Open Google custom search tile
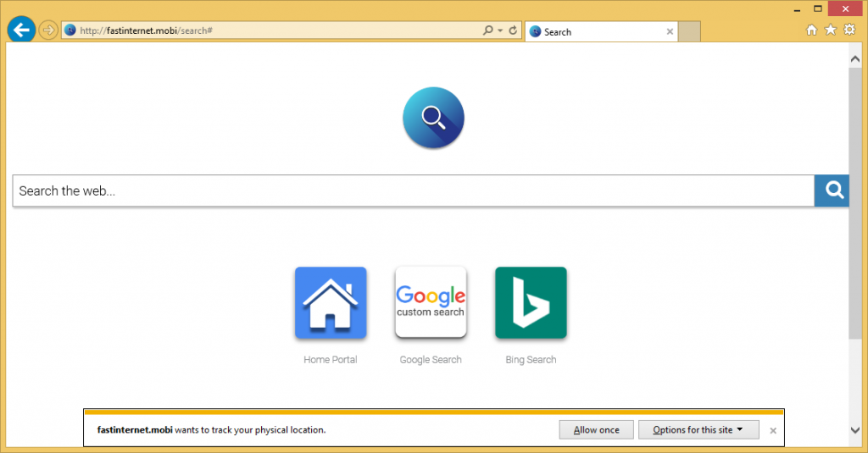 click(431, 303)
